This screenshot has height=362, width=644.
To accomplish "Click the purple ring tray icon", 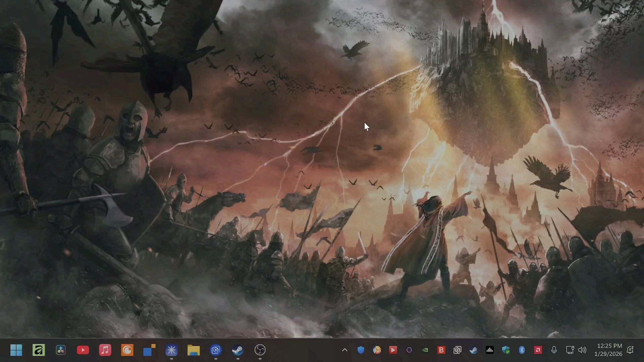I will [409, 350].
